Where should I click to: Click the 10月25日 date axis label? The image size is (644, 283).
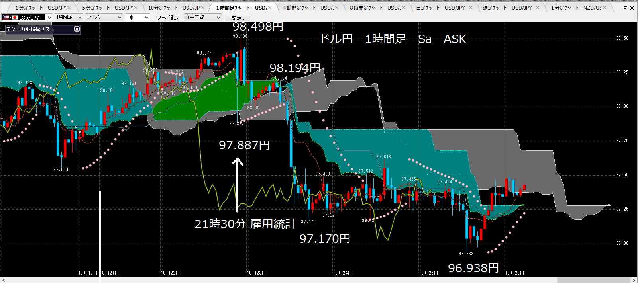point(428,273)
